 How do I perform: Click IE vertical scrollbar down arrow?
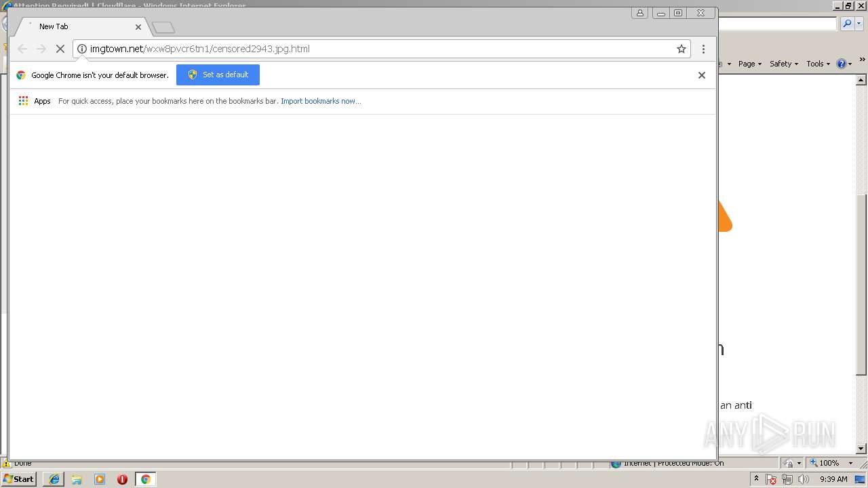(861, 448)
